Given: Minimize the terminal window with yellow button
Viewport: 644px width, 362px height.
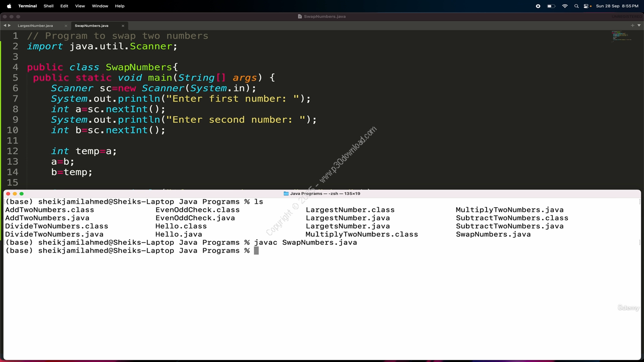Looking at the screenshot, I should coord(15,194).
